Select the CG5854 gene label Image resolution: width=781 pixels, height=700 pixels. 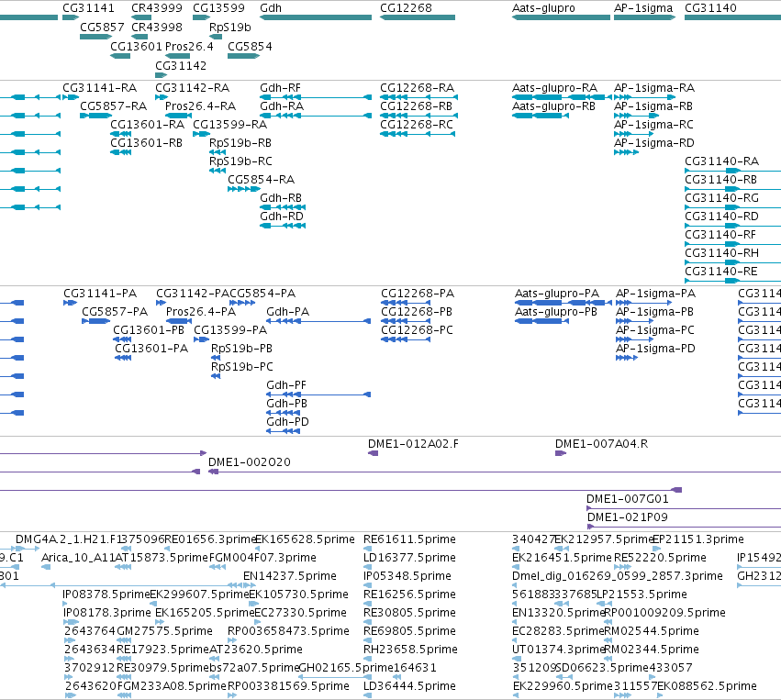coord(250,46)
